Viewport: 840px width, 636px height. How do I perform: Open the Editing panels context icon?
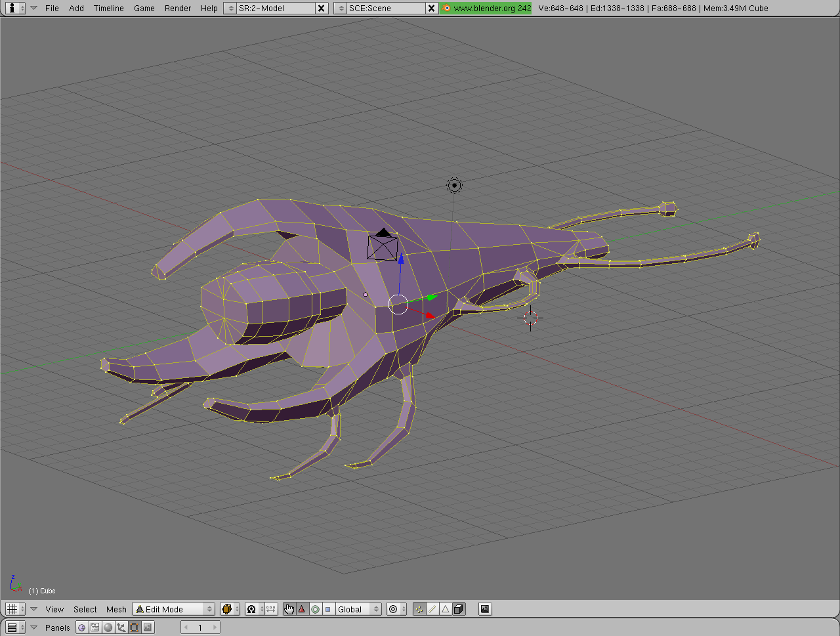click(135, 627)
